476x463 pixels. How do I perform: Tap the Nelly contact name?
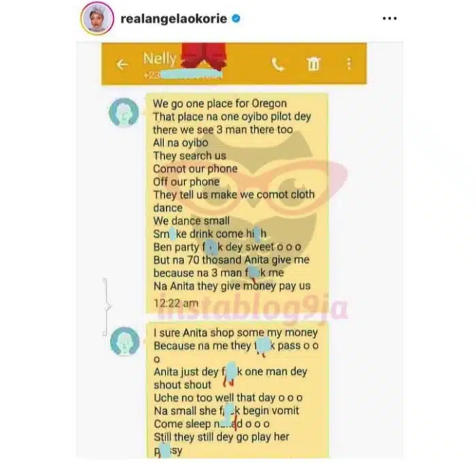click(160, 58)
